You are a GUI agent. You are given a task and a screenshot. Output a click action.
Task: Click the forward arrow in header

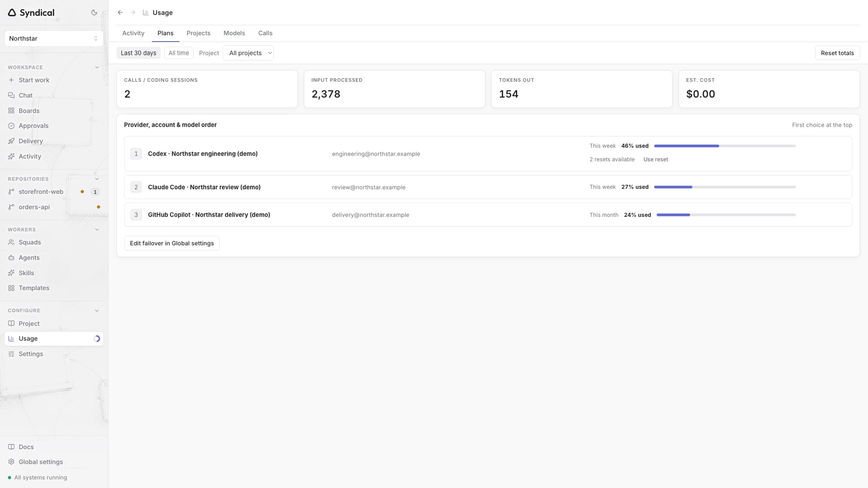coord(133,13)
